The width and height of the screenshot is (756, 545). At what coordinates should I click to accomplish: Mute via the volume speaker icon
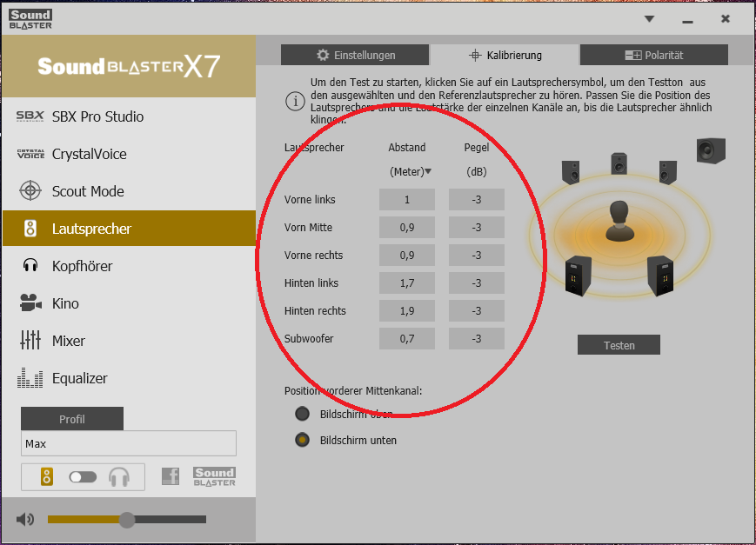[25, 520]
